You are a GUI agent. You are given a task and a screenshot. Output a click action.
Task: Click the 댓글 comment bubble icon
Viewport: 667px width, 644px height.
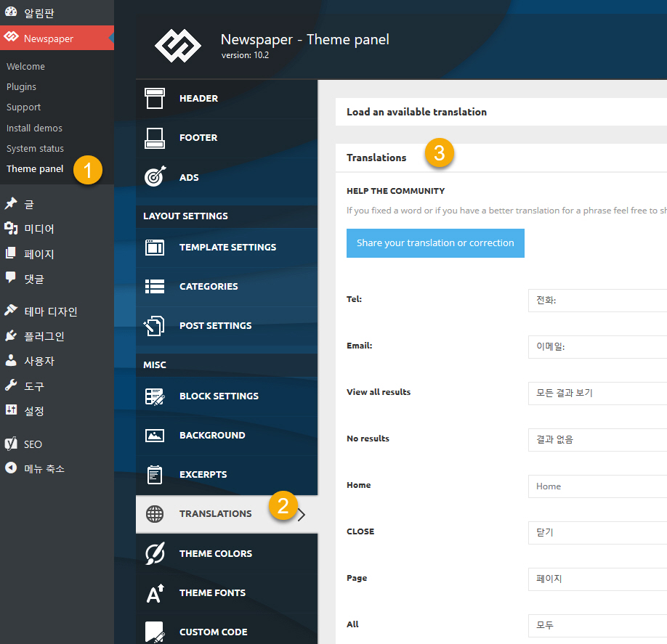(x=11, y=277)
